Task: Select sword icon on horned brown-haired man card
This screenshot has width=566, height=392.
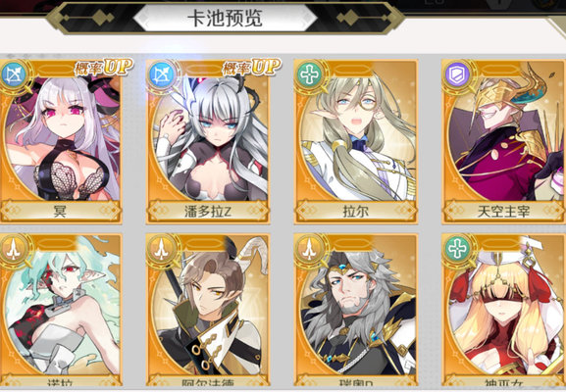Action: click(161, 249)
